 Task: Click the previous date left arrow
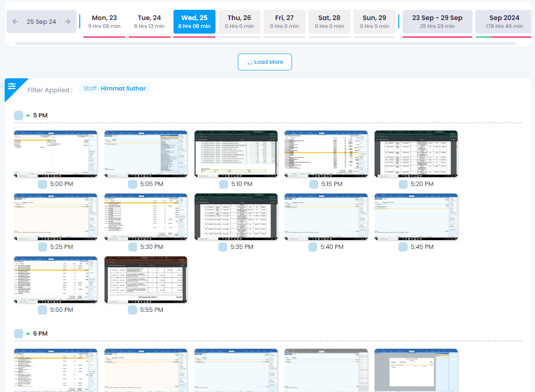(15, 21)
